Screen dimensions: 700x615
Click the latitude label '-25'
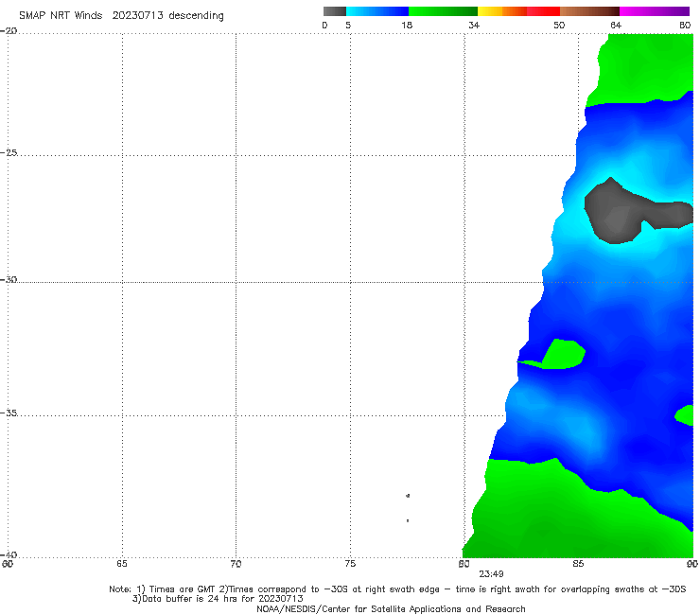pyautogui.click(x=9, y=152)
